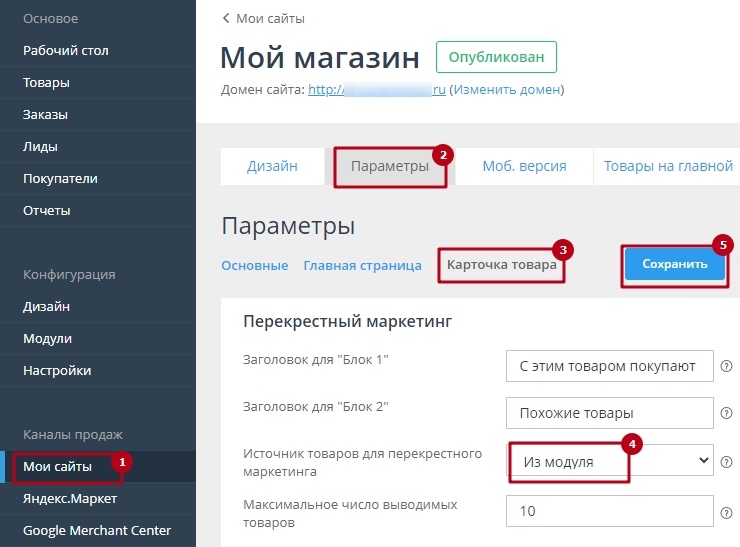The image size is (740, 547).
Task: Click help icon next to "Блок 1" field
Action: 727,366
